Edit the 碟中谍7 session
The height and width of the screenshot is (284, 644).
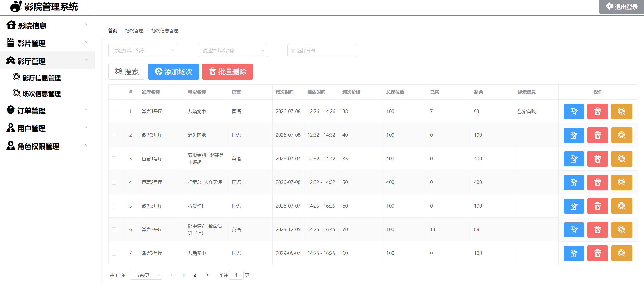coord(574,230)
